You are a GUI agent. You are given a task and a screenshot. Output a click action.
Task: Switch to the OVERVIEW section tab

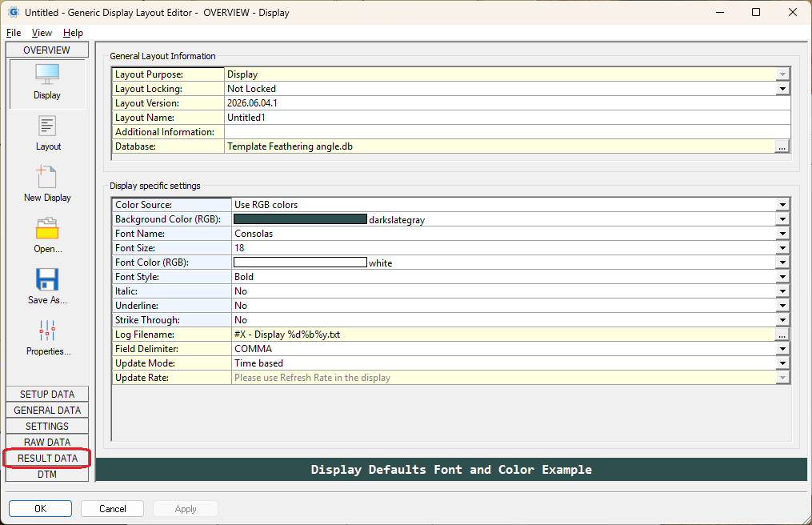coord(47,50)
